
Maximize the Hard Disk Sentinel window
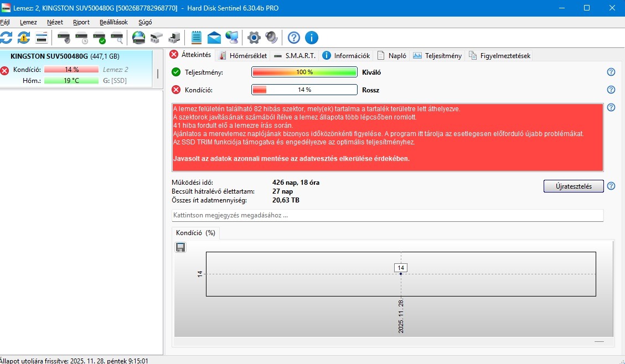[x=587, y=8]
